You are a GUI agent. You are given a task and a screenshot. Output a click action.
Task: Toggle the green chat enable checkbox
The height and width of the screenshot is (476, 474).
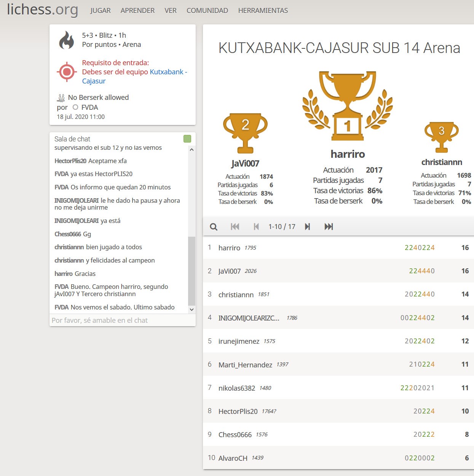[187, 139]
